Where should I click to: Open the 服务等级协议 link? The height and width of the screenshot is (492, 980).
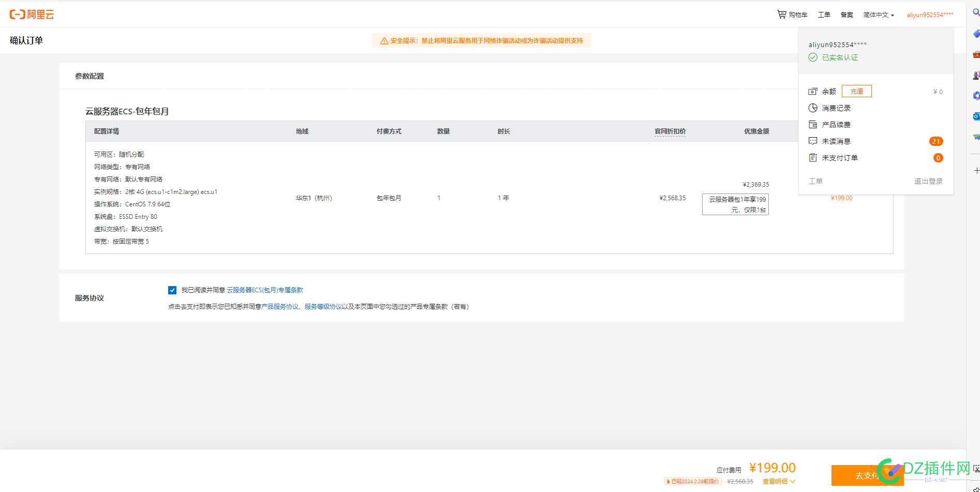coord(323,307)
